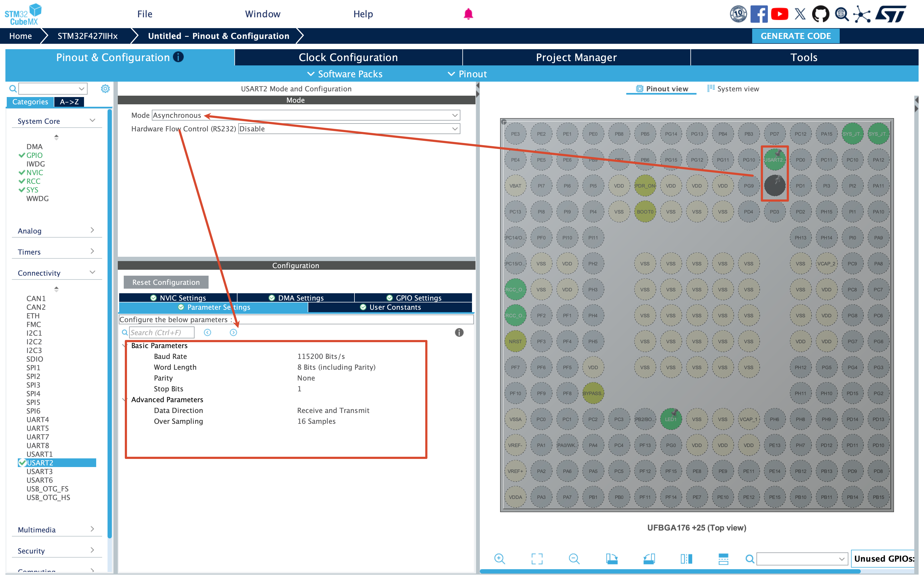Go to previous parameter search result

(x=207, y=333)
